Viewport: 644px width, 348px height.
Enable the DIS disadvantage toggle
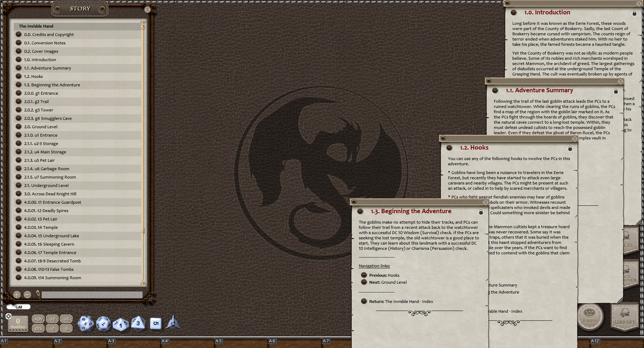point(38,328)
